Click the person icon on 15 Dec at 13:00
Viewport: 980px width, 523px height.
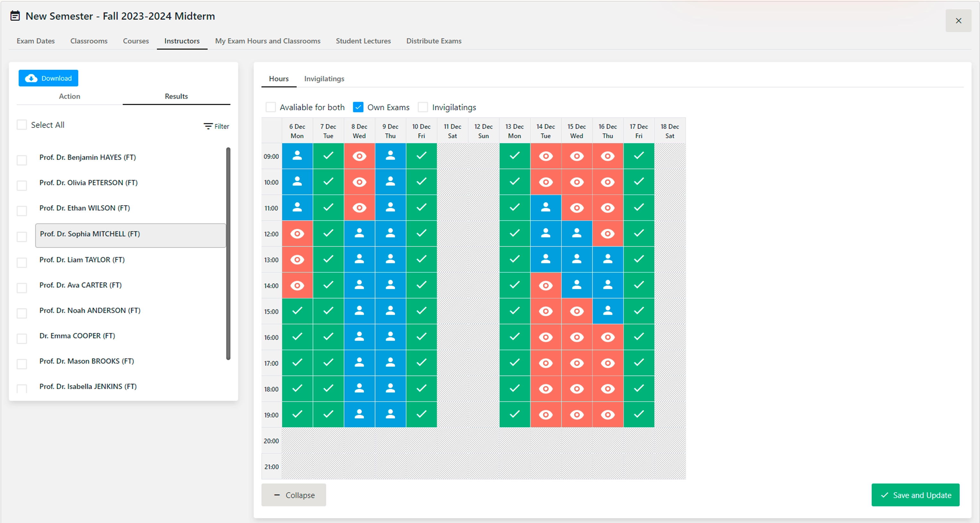pos(576,260)
